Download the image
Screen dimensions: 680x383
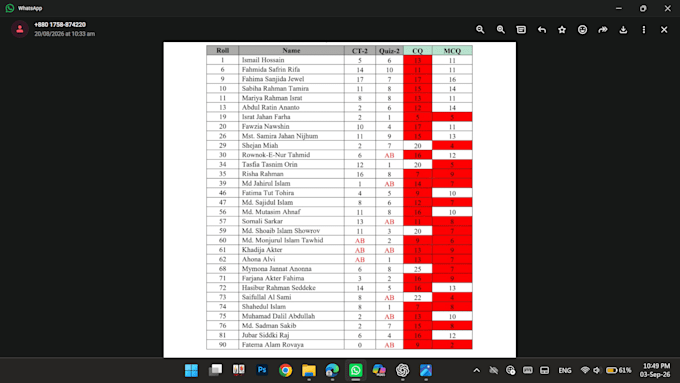pyautogui.click(x=623, y=29)
